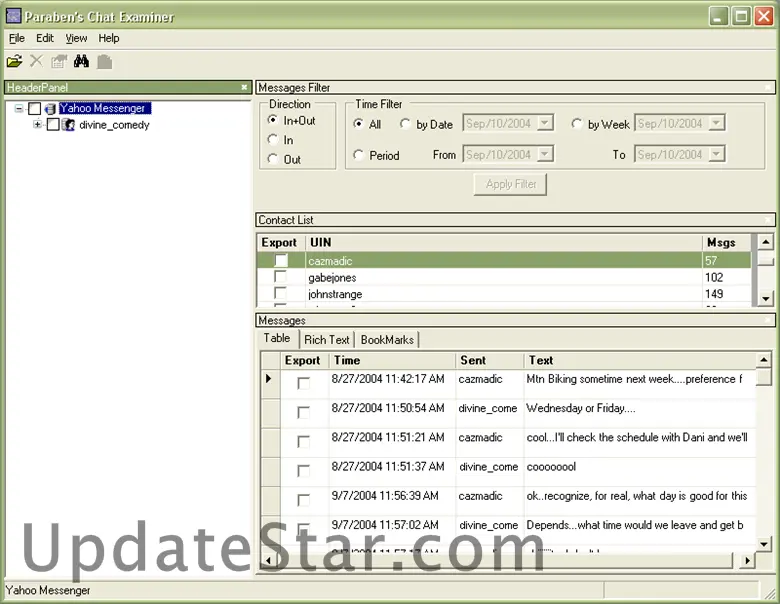
Task: Click the divine_comedy user icon in tree
Action: click(69, 125)
